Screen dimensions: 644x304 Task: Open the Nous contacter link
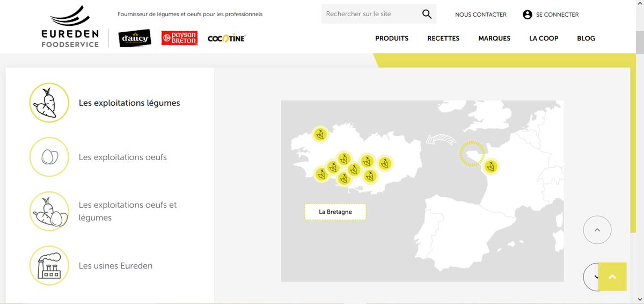[x=481, y=15]
